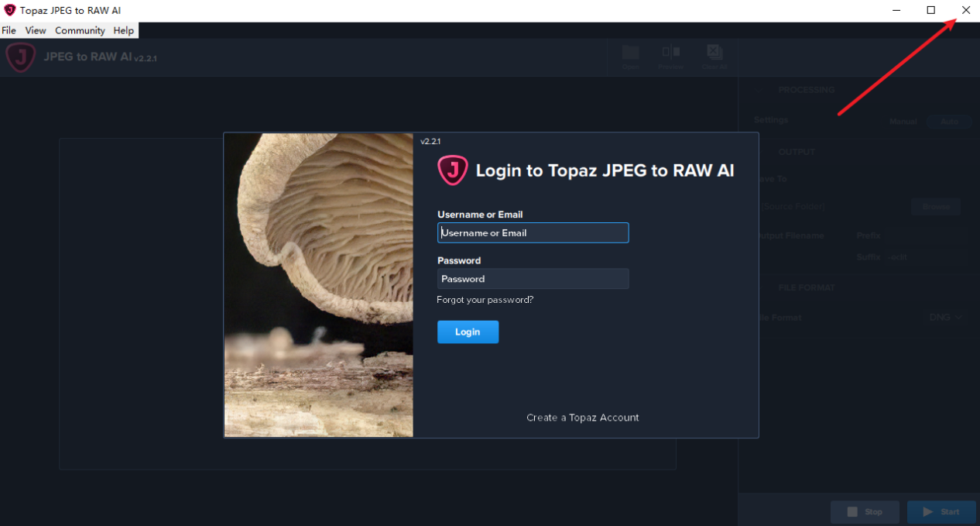Click the Prefix filename field
Screen dimensions: 980x526
927,235
